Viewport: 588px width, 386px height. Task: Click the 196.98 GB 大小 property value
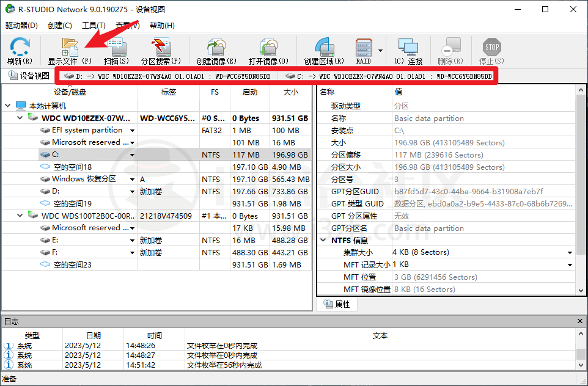point(483,143)
